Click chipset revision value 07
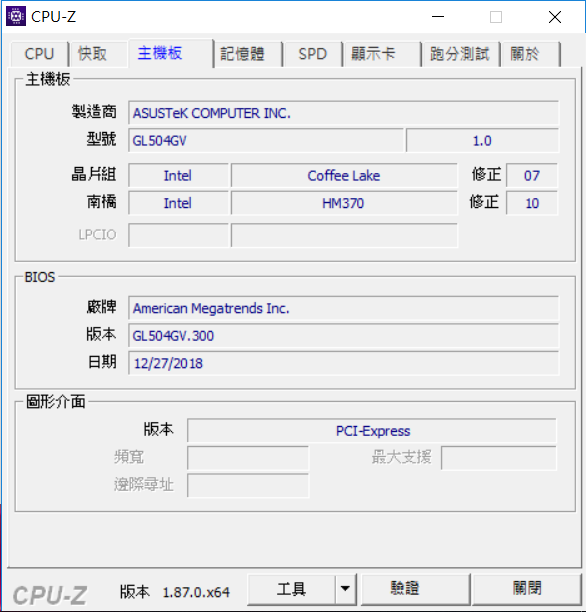The image size is (586, 612). coord(532,176)
